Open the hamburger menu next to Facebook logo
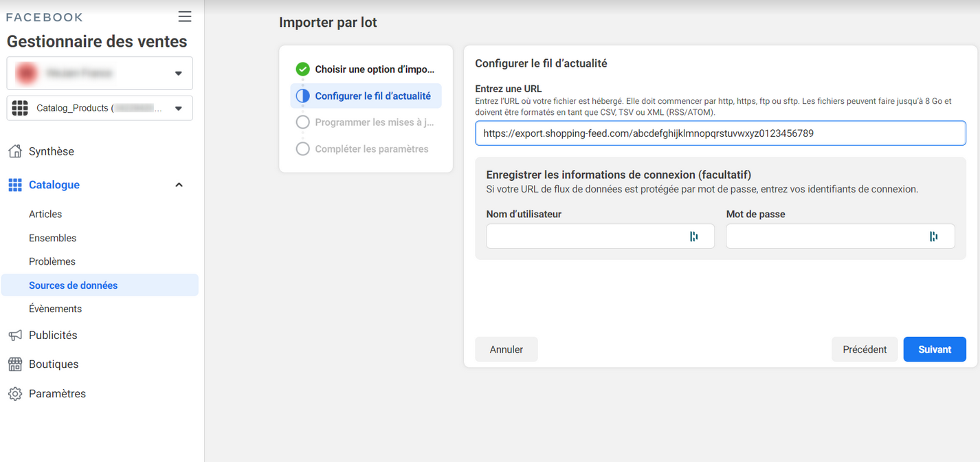The height and width of the screenshot is (462, 980). [184, 16]
